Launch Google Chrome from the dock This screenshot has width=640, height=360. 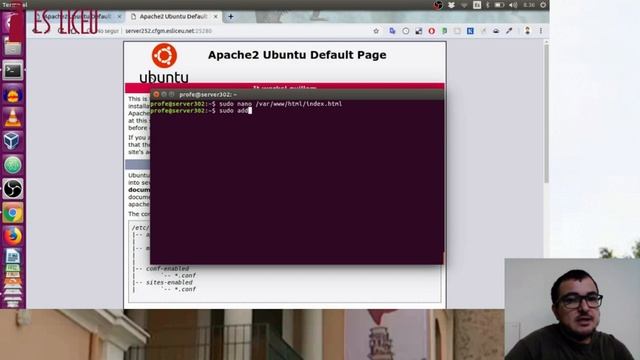pyautogui.click(x=13, y=213)
